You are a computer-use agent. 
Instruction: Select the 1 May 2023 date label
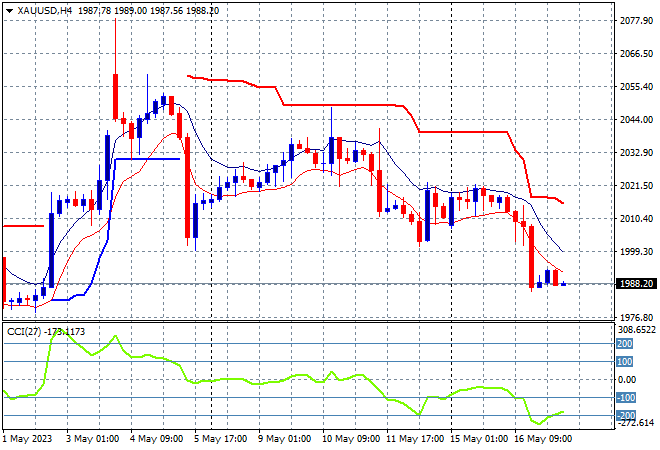[x=27, y=439]
